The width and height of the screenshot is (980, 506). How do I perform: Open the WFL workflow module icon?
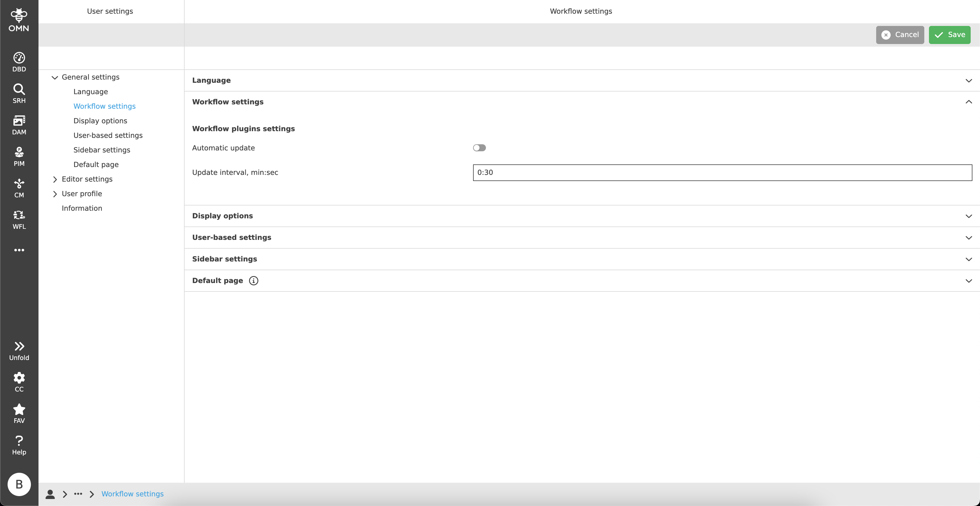point(19,219)
